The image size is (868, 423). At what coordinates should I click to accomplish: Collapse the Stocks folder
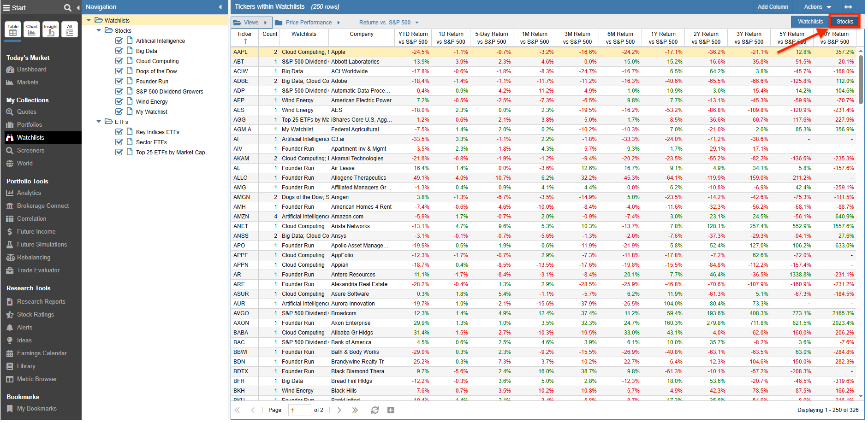tap(99, 30)
